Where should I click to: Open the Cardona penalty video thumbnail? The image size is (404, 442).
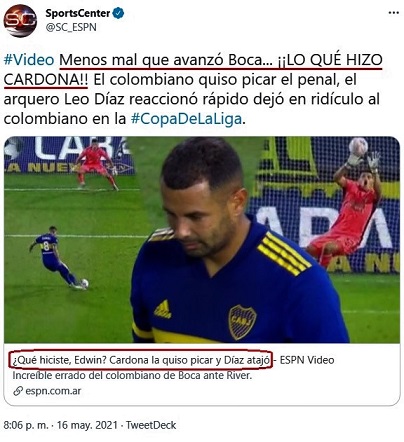202,240
